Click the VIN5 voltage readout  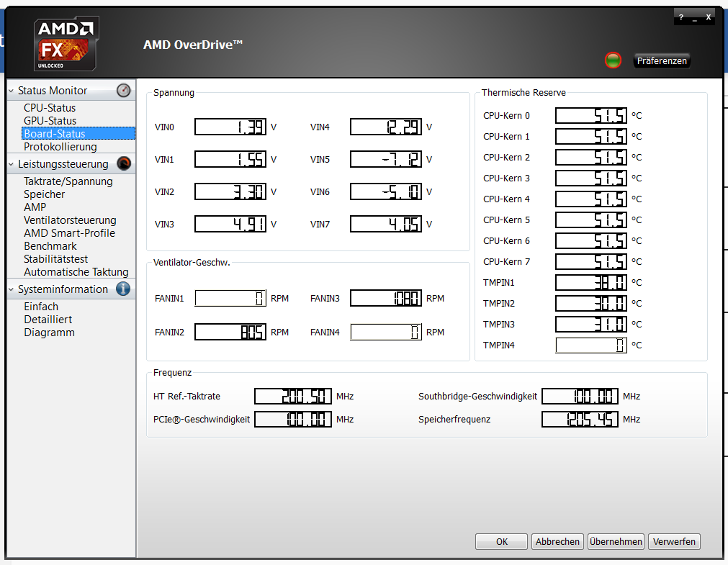click(386, 159)
